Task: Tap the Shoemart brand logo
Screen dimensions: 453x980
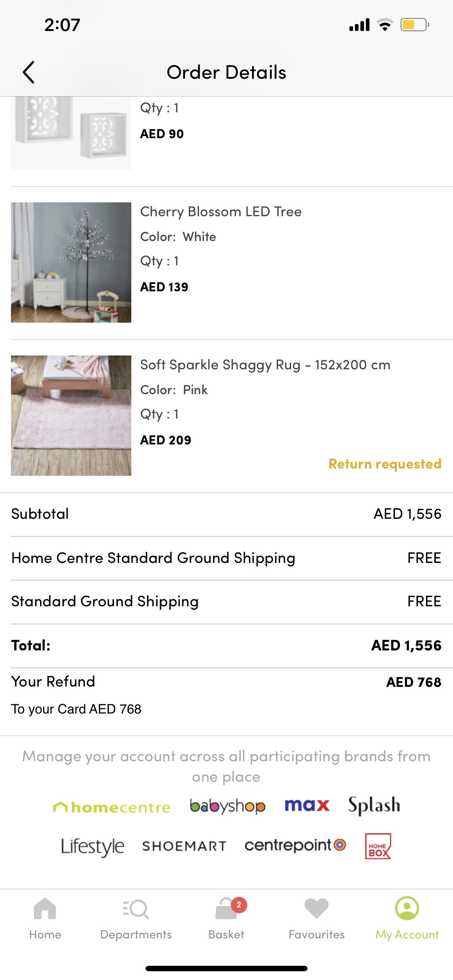Action: point(184,846)
